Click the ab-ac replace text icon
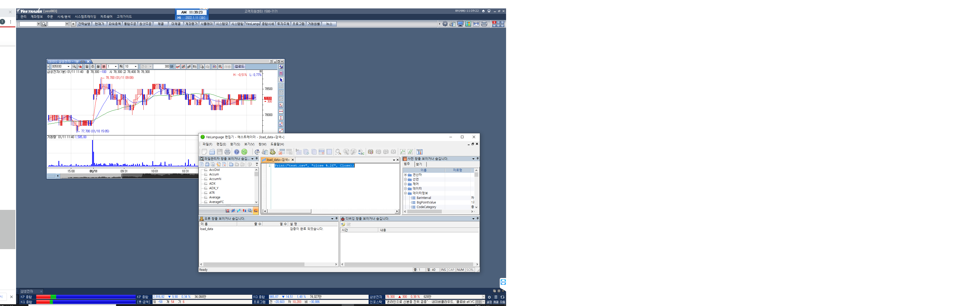 361,152
